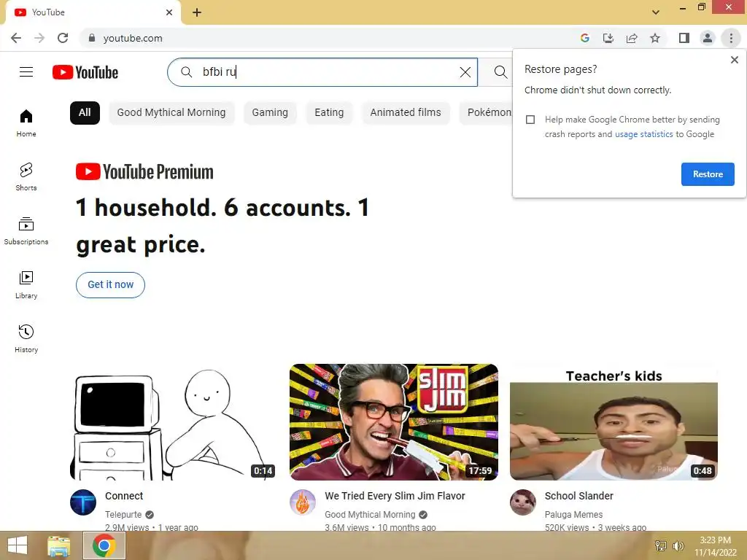Click the Restore button
Image resolution: width=747 pixels, height=560 pixels.
pos(708,174)
